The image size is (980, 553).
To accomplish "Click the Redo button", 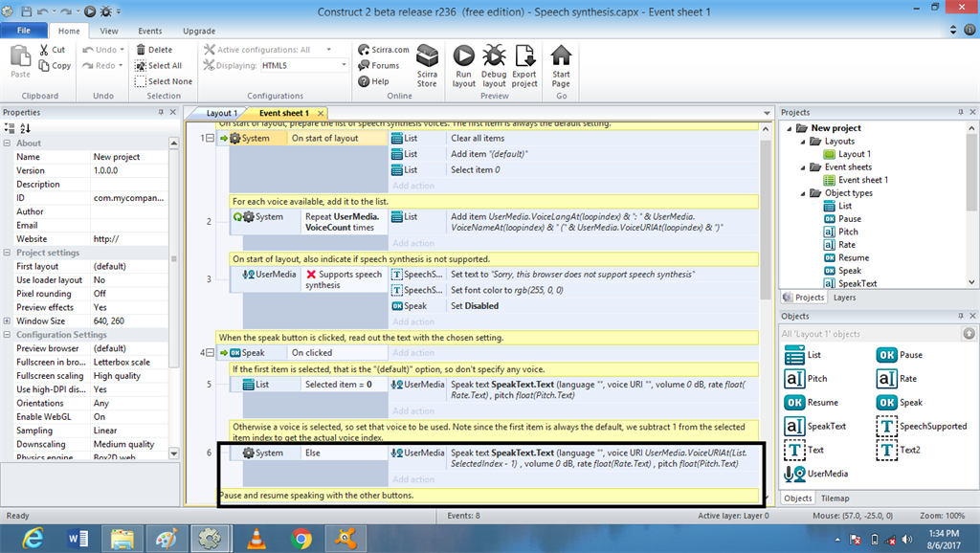I will point(100,65).
